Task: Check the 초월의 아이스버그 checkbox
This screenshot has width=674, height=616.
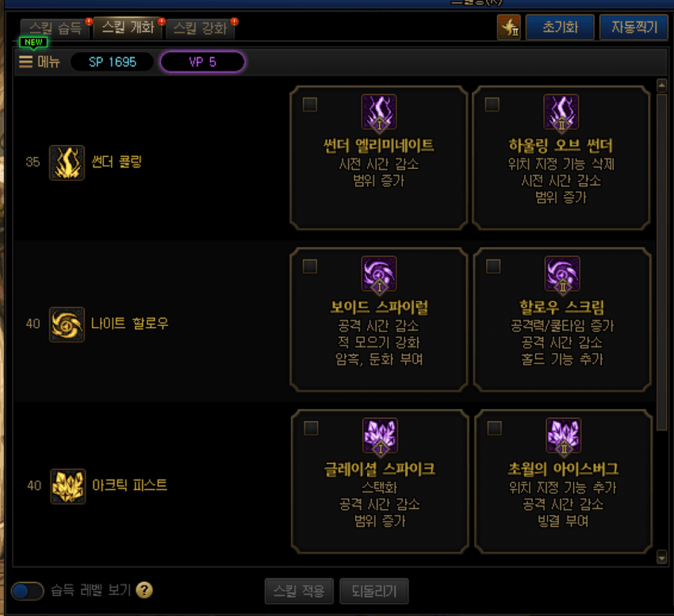Action: [x=494, y=428]
